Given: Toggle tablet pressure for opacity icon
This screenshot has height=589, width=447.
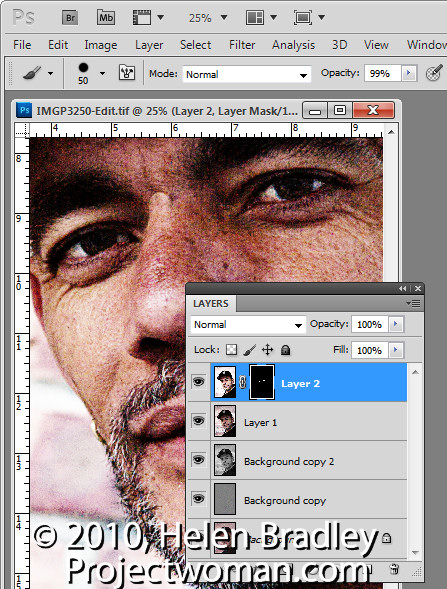Looking at the screenshot, I should click(434, 73).
